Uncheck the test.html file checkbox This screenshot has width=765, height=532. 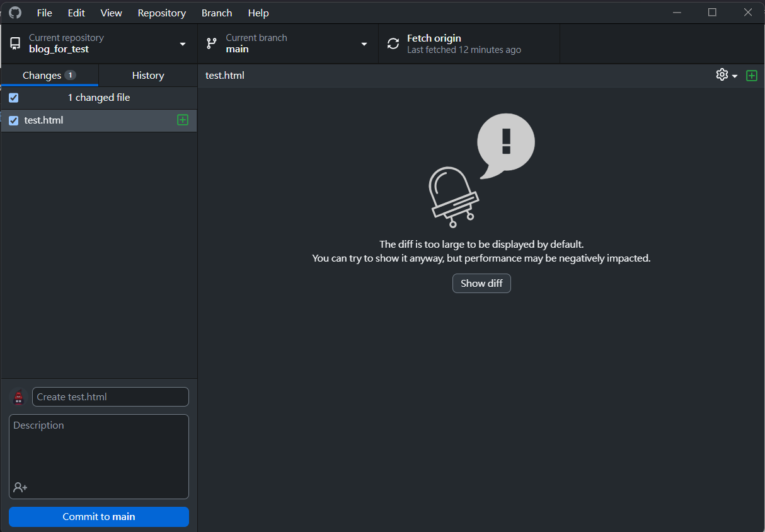[14, 120]
